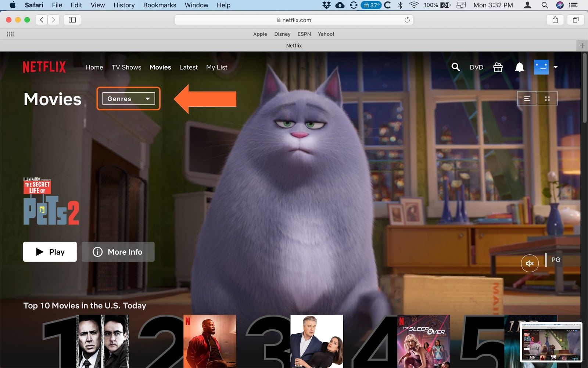Click the page vertical scrollbar

585,88
